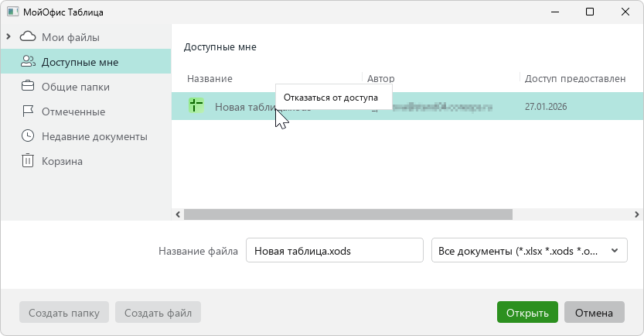Click the green Открыть button

pos(527,312)
